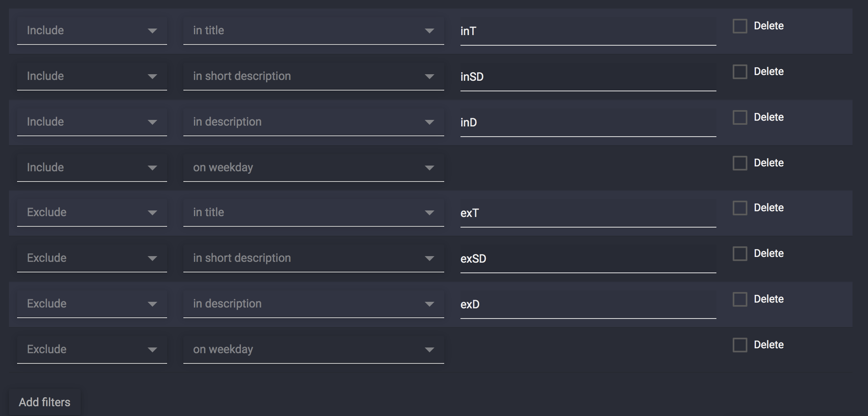Check the Delete checkbox on the inSD row

tap(739, 71)
